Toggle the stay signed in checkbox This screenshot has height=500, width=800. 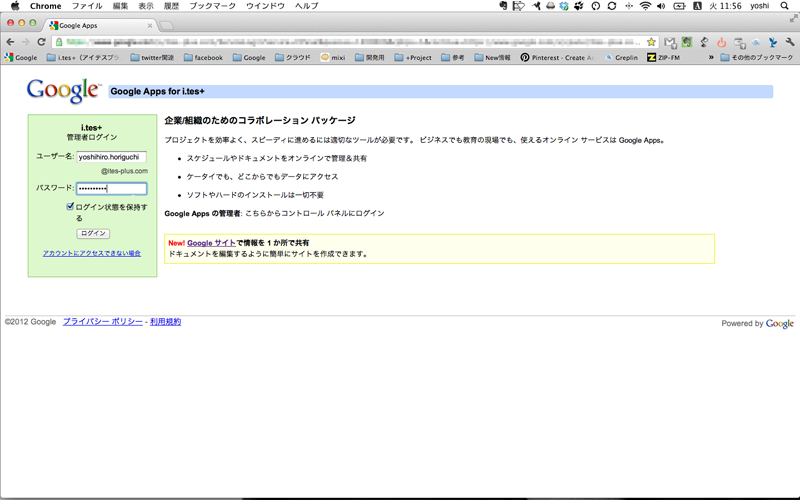[70, 206]
